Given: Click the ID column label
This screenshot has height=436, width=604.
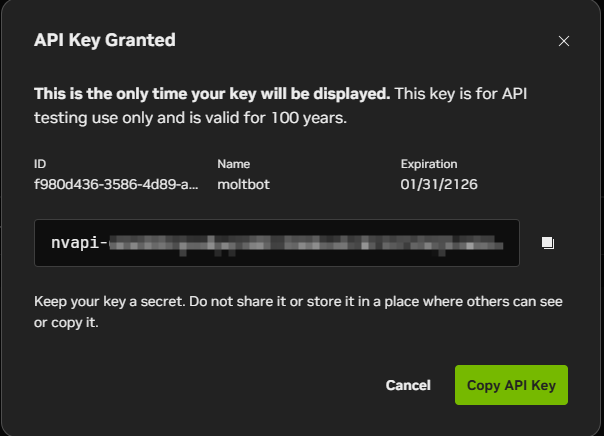Looking at the screenshot, I should [40, 163].
